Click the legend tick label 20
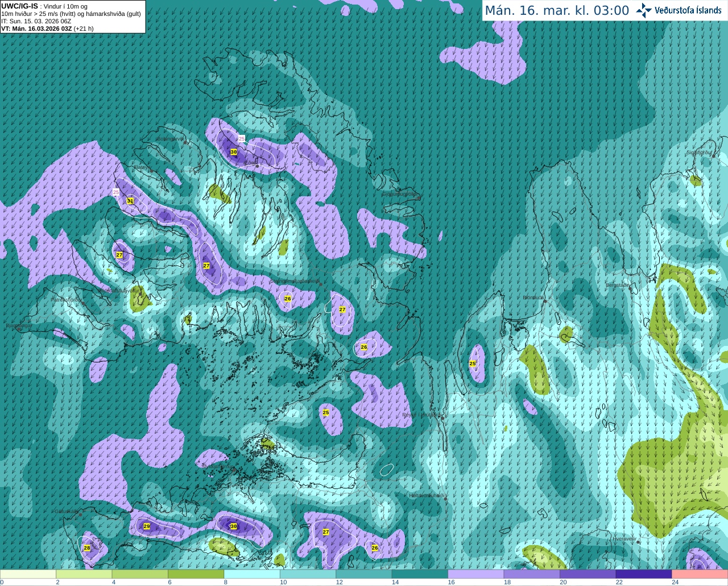Viewport: 728px width, 586px height. coord(563,582)
